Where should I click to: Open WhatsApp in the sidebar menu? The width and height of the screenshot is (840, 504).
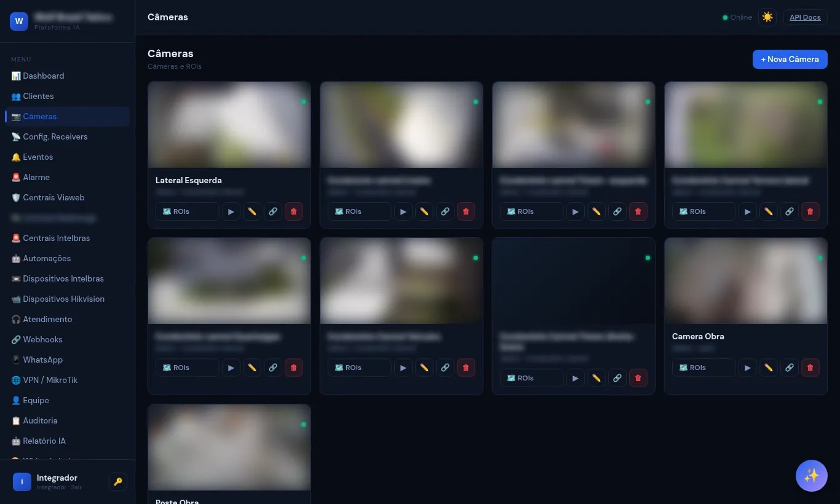click(67, 360)
